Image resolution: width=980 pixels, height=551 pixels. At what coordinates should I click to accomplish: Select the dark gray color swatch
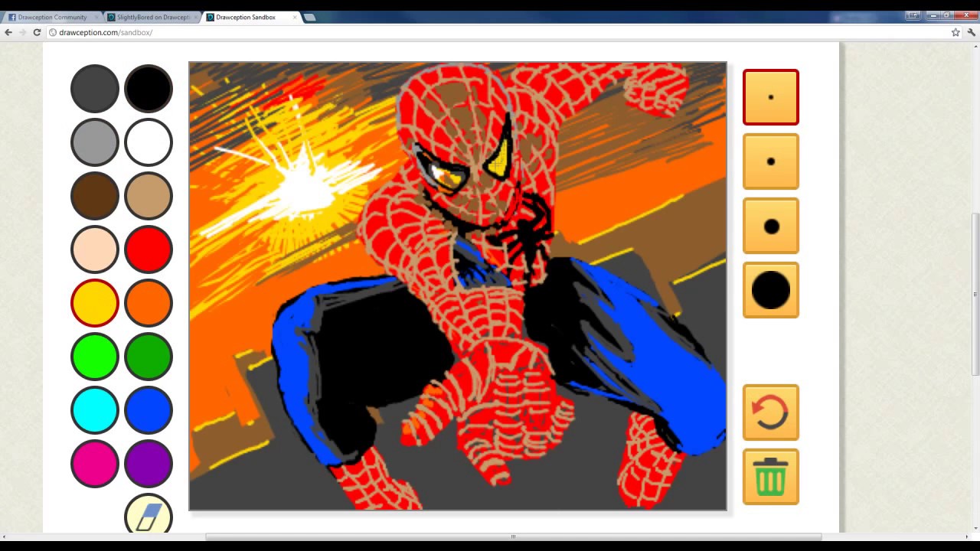tap(95, 89)
